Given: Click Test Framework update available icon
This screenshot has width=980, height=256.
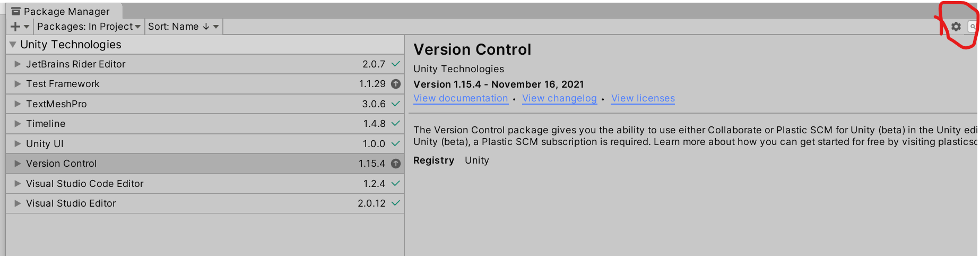Looking at the screenshot, I should click(x=396, y=84).
